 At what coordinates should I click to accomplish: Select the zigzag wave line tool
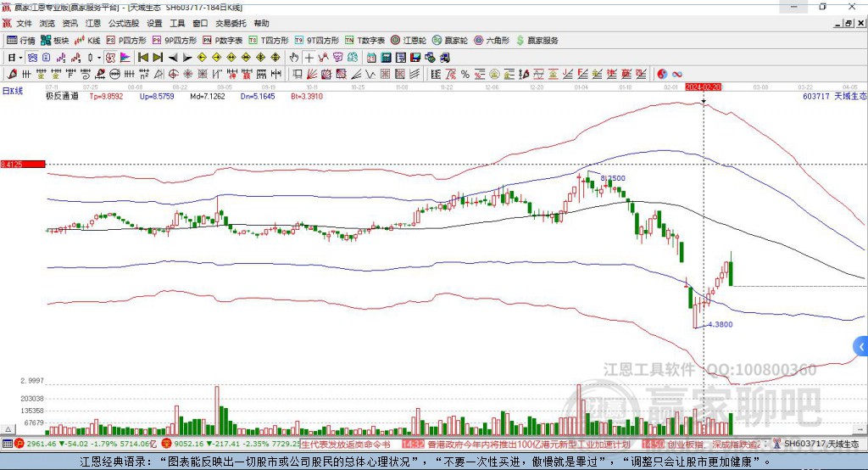(370, 74)
